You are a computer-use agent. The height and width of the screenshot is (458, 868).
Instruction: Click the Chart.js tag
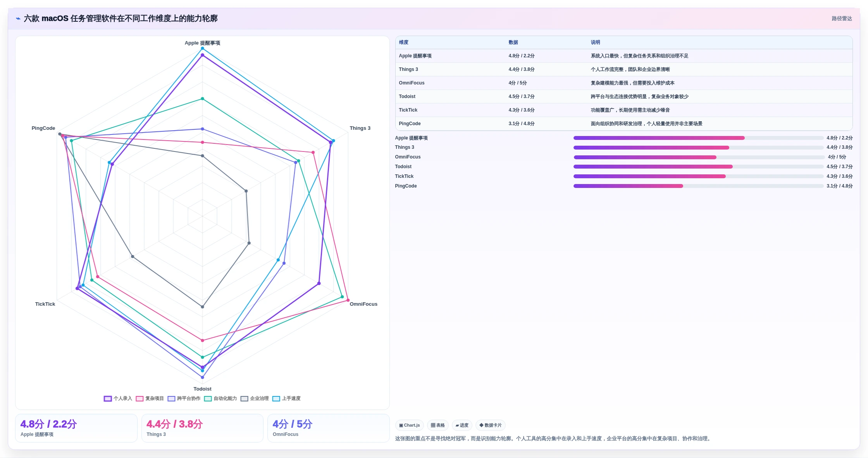click(x=410, y=425)
